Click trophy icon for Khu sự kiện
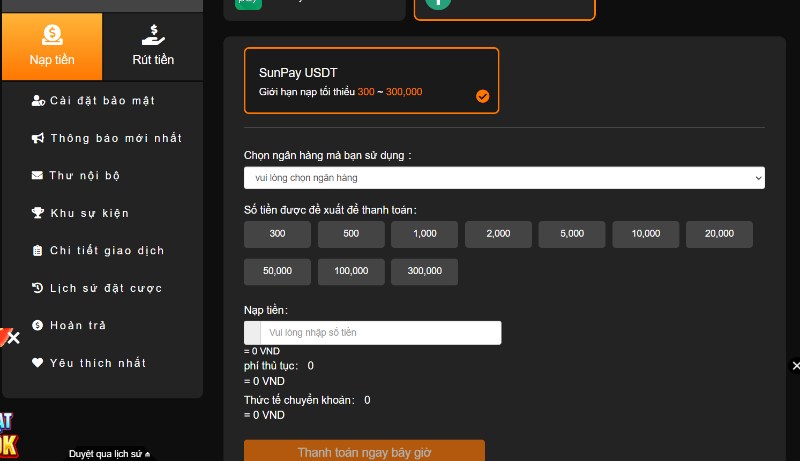 38,213
